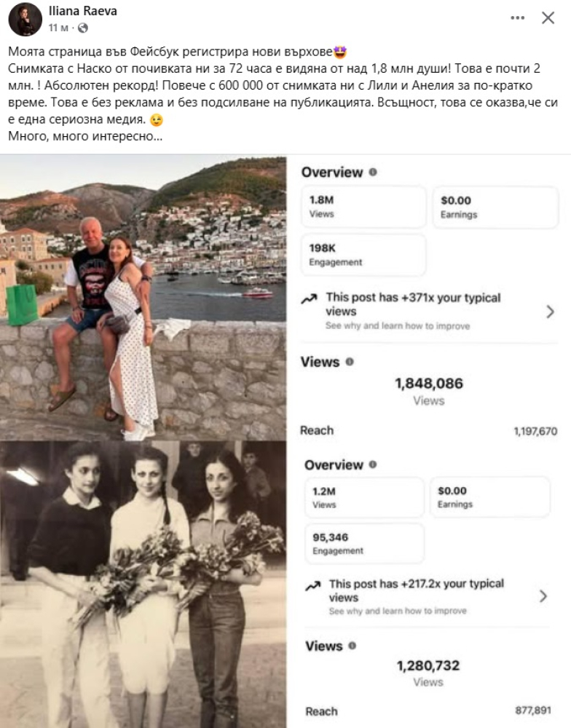Close the post with the X icon

click(x=548, y=18)
